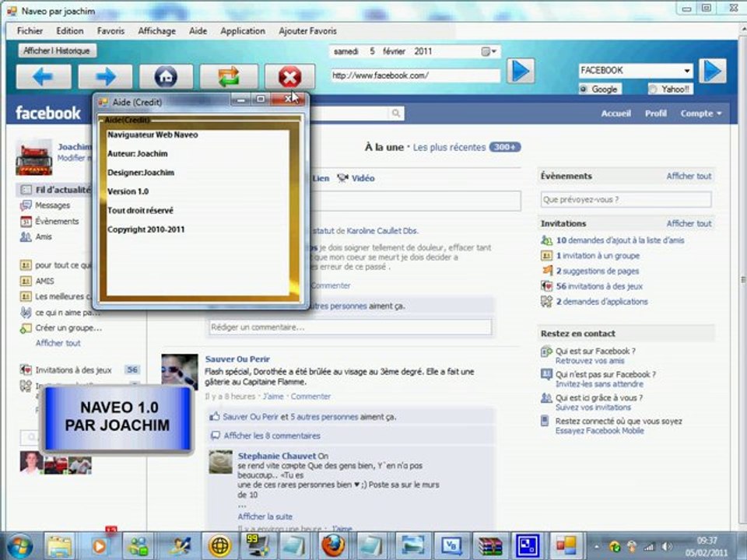Open the Edition menu
The image size is (747, 560).
click(x=69, y=31)
